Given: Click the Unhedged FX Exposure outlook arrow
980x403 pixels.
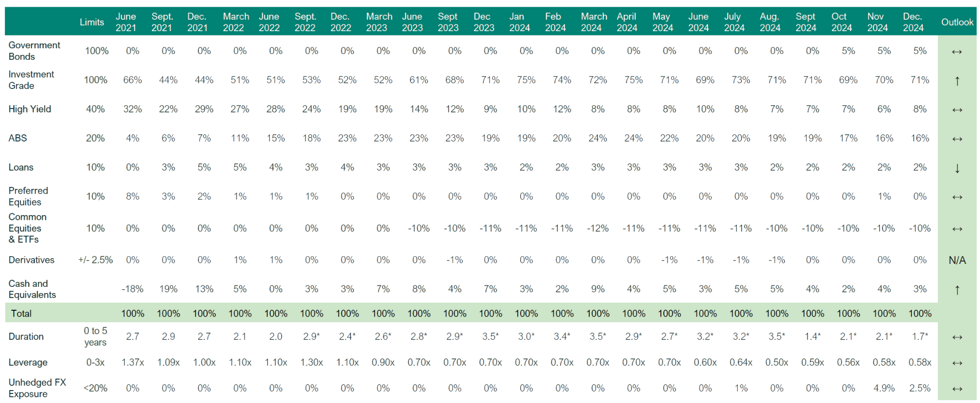Looking at the screenshot, I should [957, 389].
